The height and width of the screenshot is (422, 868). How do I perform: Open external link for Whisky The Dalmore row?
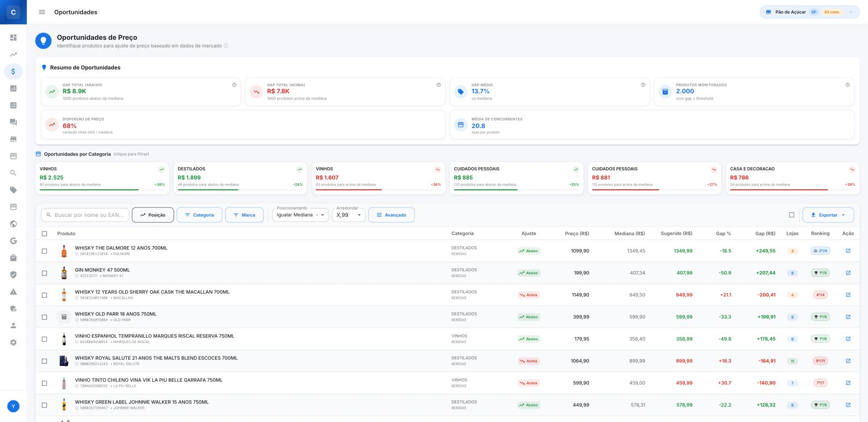point(848,251)
